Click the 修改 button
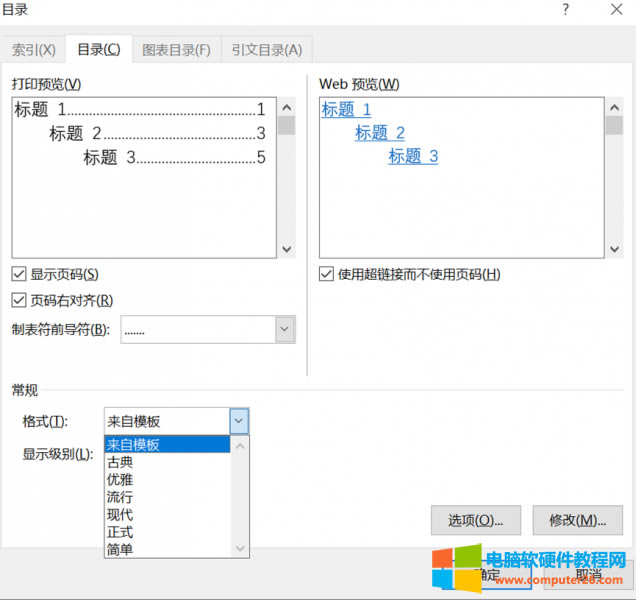636x600 pixels. point(578,520)
